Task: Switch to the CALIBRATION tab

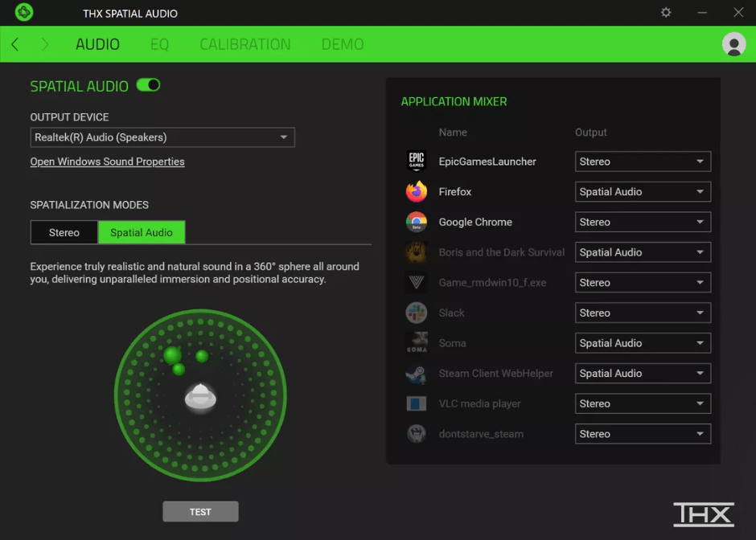Action: [x=245, y=44]
